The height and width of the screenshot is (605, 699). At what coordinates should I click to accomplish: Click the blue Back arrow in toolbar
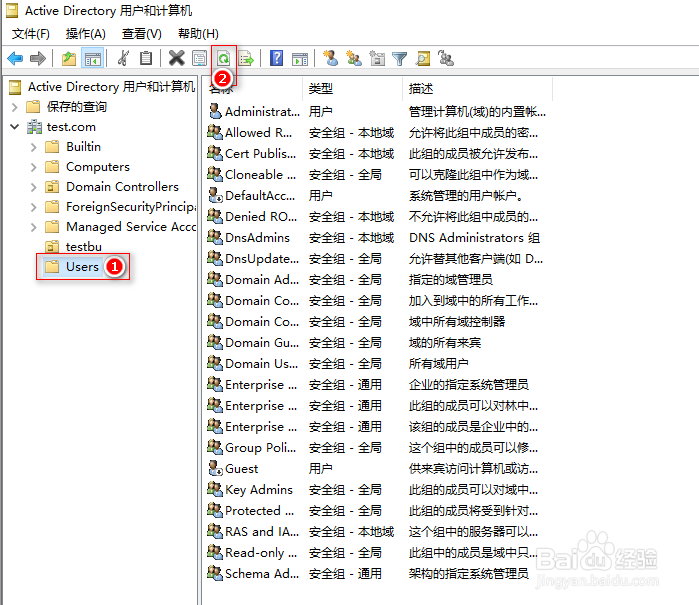pos(15,58)
